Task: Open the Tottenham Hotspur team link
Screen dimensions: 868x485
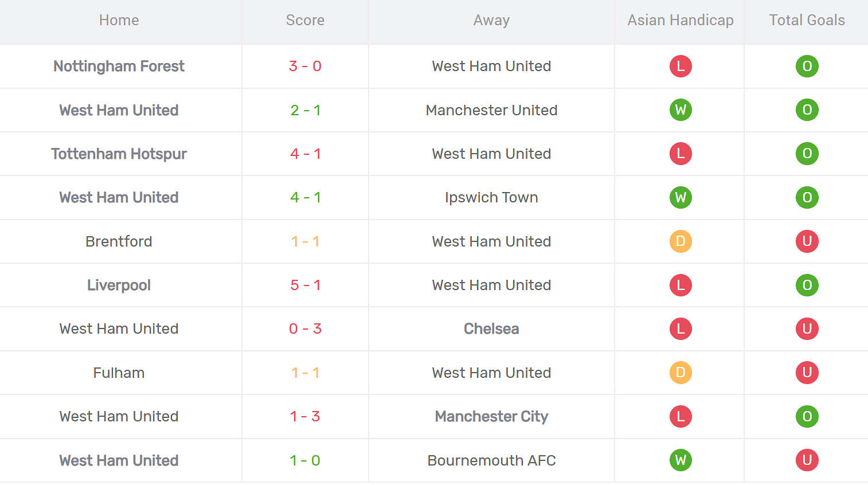Action: 119,154
